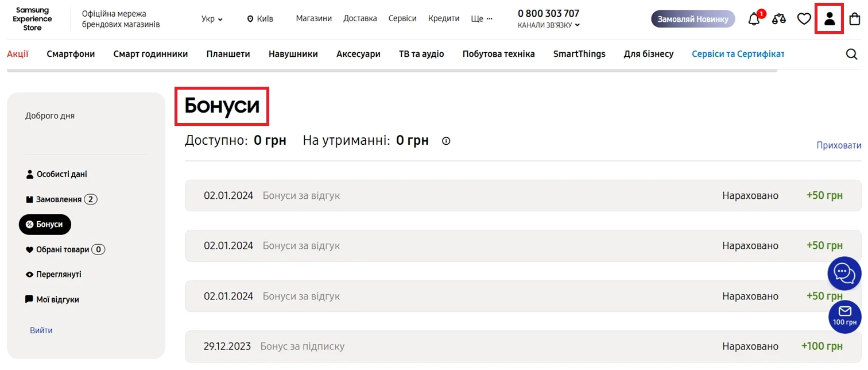
Task: Open the notifications bell icon
Action: tap(754, 19)
